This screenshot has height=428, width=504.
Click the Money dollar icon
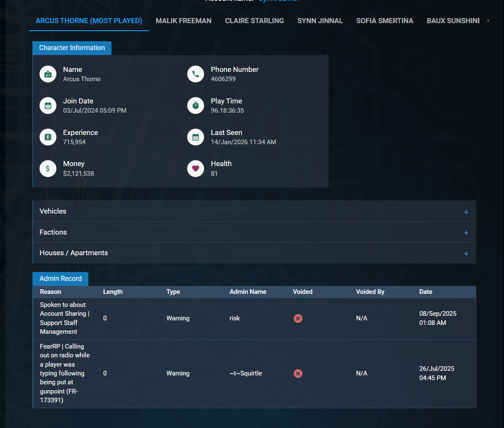point(48,169)
